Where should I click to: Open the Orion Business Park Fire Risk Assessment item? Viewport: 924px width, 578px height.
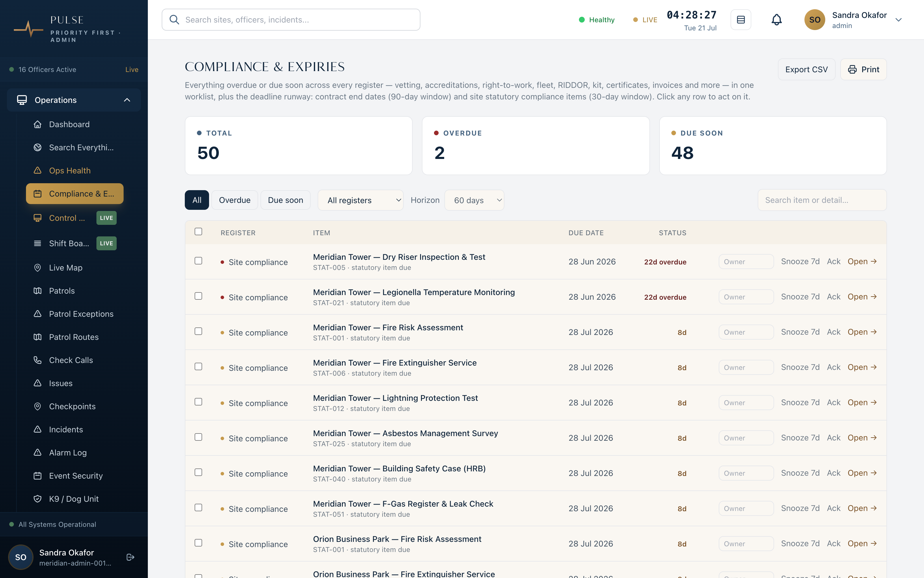point(862,544)
